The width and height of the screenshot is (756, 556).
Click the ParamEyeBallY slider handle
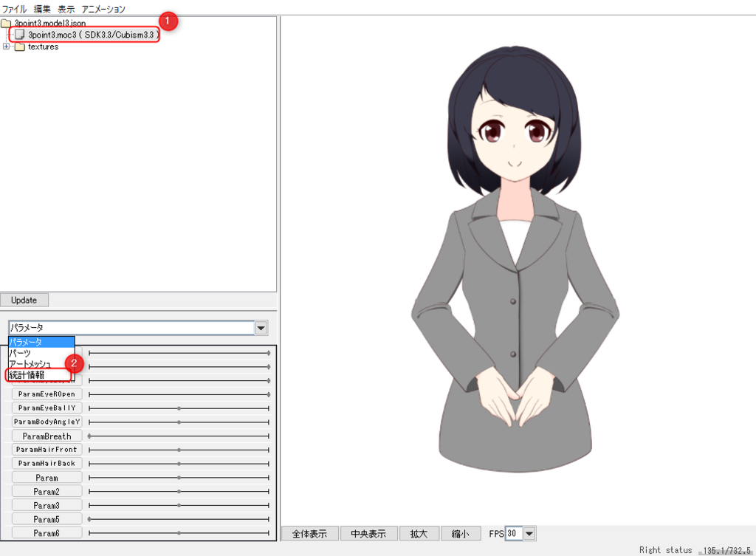click(179, 407)
